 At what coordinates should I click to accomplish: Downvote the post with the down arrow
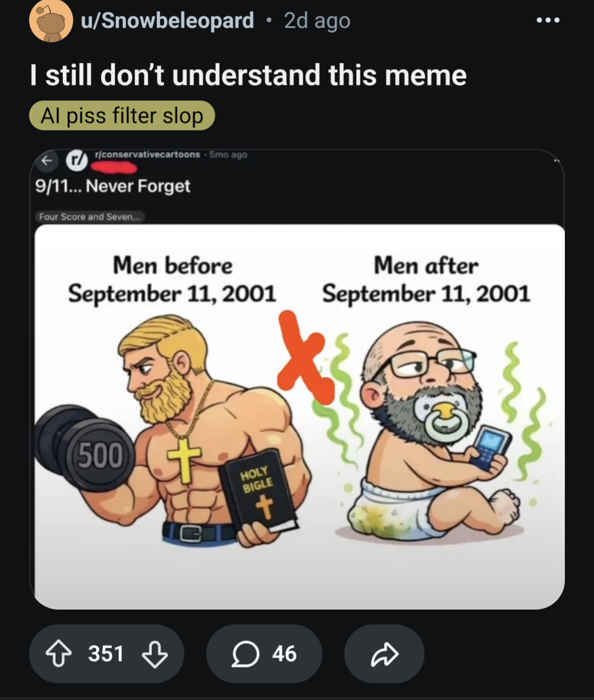pyautogui.click(x=155, y=654)
